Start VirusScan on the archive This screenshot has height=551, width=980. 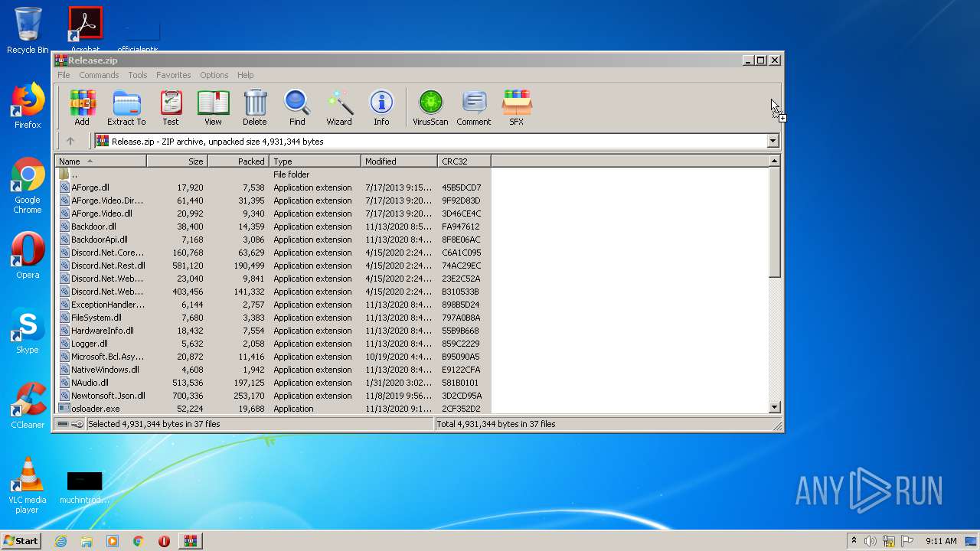pos(430,107)
